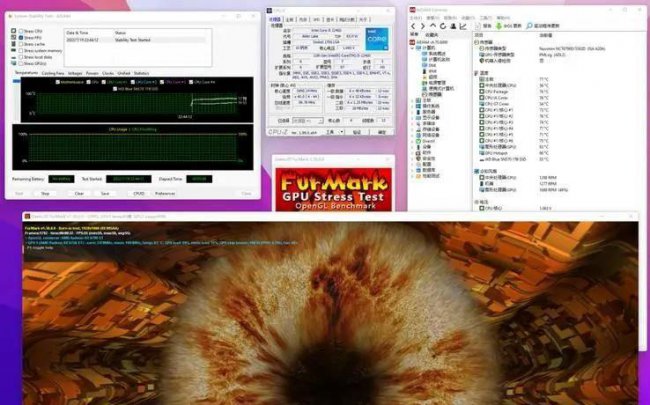Open the graph chart icon in AIDA64 toolbar
This screenshot has height=405, width=650.
[x=463, y=26]
